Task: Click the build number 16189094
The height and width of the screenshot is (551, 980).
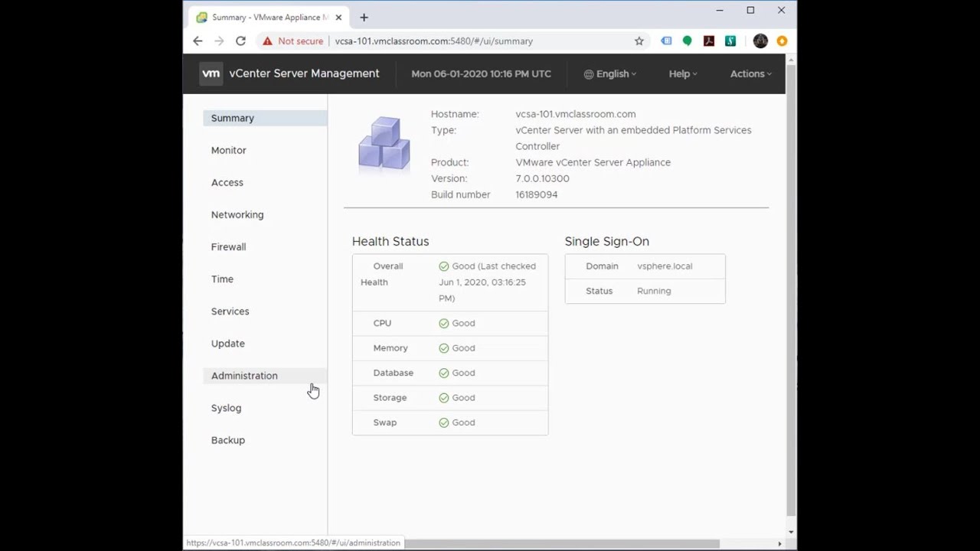Action: click(x=536, y=194)
